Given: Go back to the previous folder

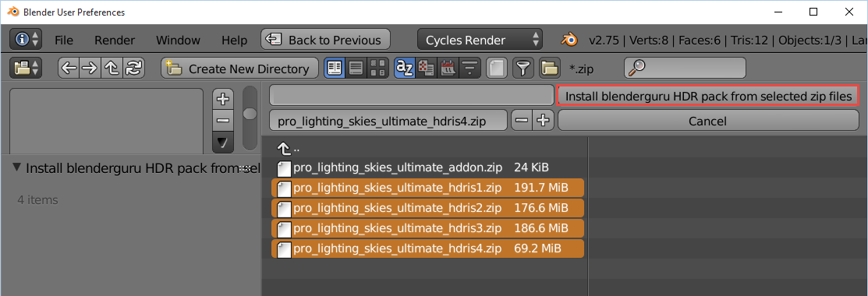Looking at the screenshot, I should coord(69,69).
